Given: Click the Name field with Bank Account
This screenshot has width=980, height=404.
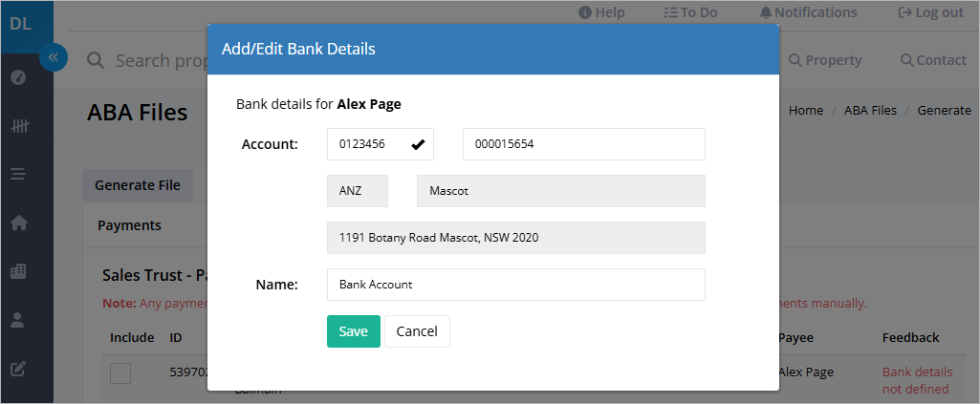Looking at the screenshot, I should pyautogui.click(x=515, y=285).
